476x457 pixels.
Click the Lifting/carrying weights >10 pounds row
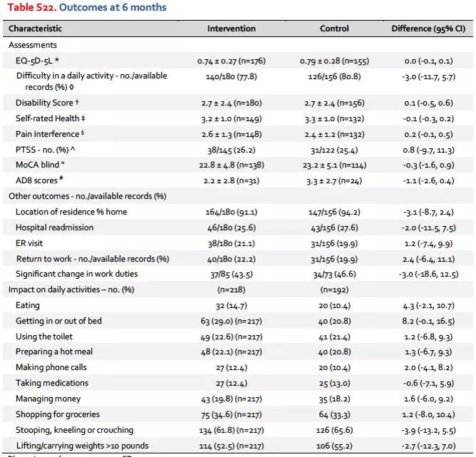click(x=238, y=446)
